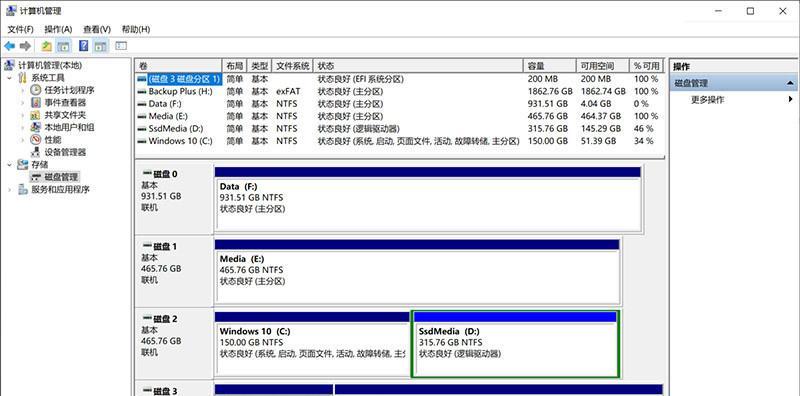Click the 51.39 GB free space cell
Viewport: 800px width, 396px height.
tap(598, 141)
